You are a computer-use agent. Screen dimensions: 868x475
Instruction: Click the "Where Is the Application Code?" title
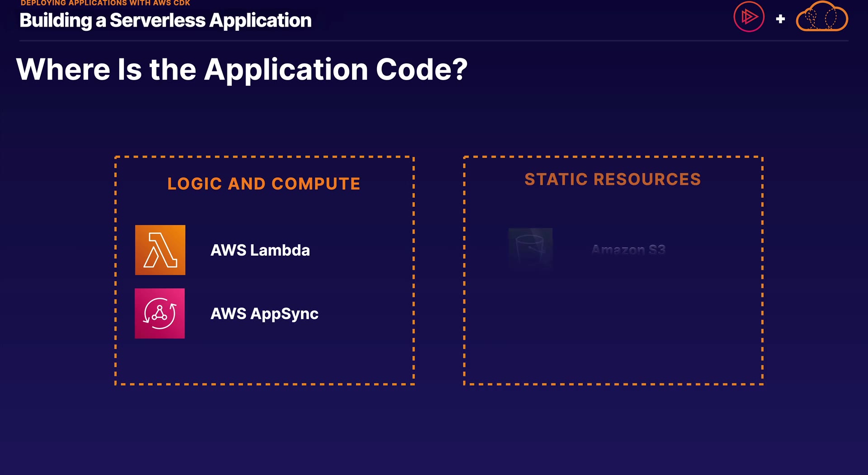242,70
